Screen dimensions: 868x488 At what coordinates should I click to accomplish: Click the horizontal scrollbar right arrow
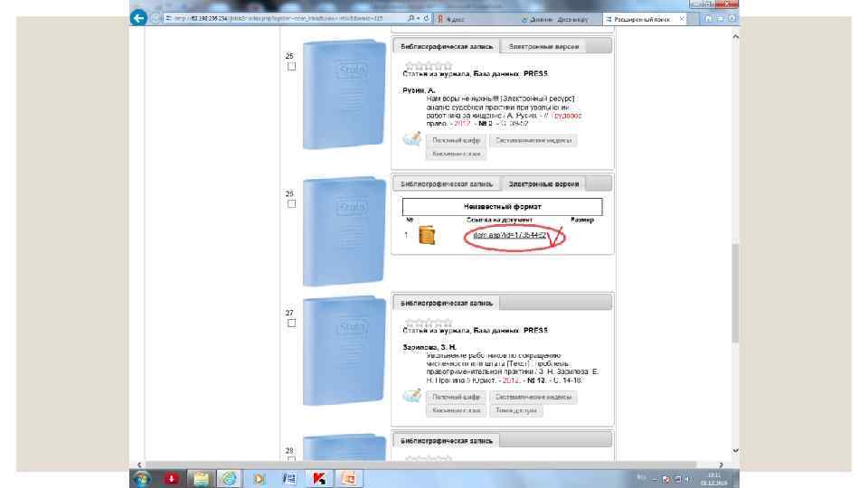point(721,465)
